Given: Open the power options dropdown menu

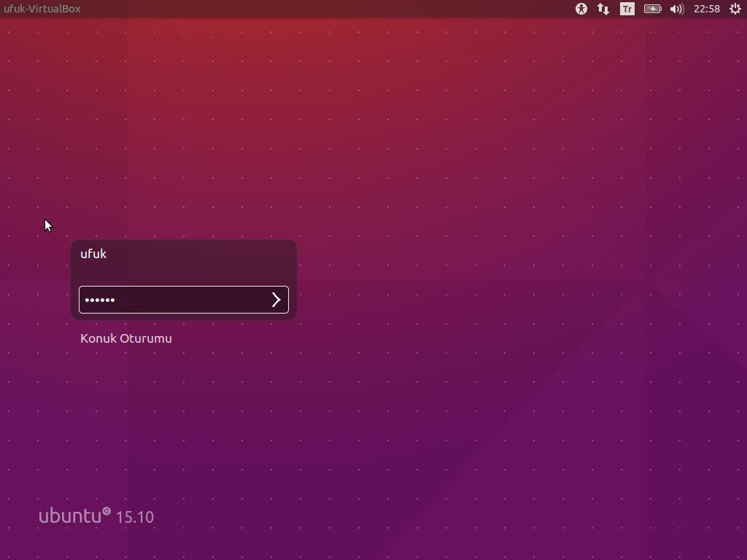Looking at the screenshot, I should (735, 9).
